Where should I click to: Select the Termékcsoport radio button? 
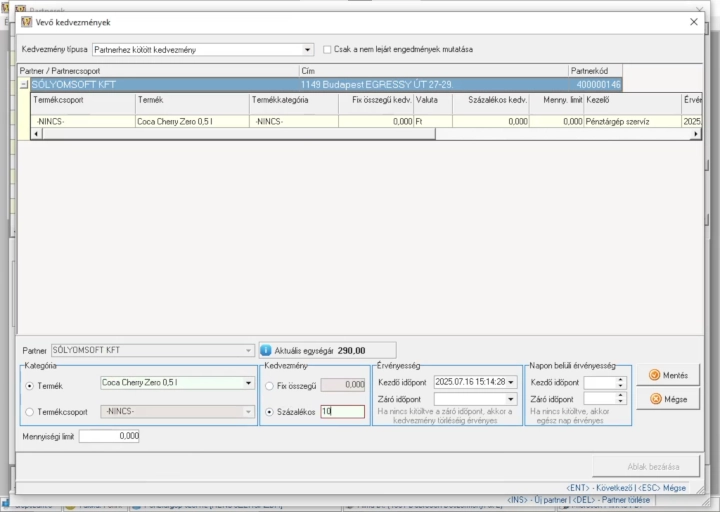tap(29, 412)
